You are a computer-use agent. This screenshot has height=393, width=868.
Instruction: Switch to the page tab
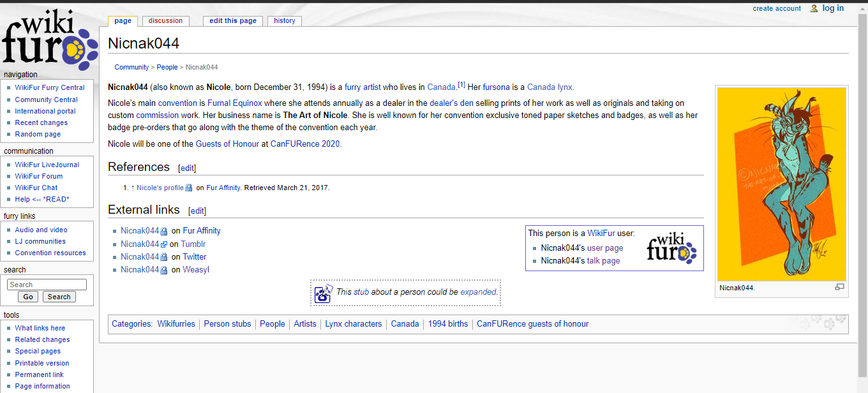click(x=123, y=21)
